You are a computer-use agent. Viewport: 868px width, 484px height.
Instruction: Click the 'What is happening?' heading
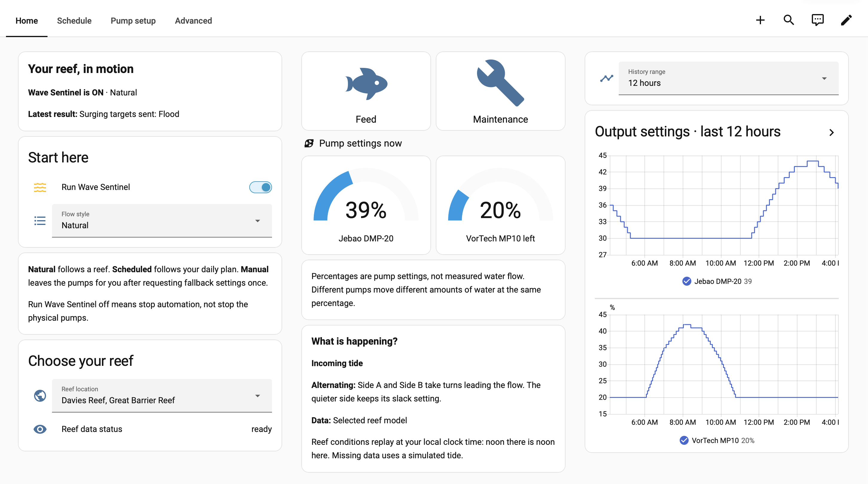click(354, 341)
